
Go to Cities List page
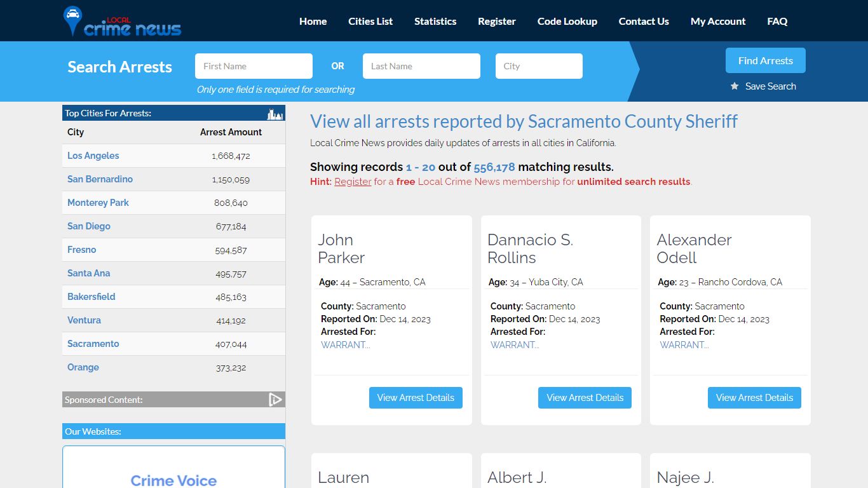pyautogui.click(x=370, y=21)
